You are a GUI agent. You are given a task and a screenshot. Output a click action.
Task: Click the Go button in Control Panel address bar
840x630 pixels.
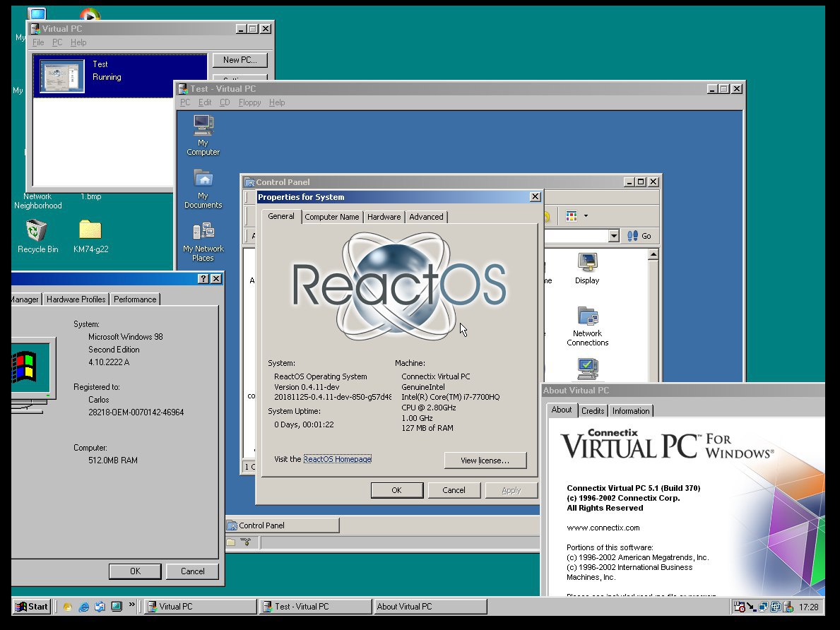639,236
